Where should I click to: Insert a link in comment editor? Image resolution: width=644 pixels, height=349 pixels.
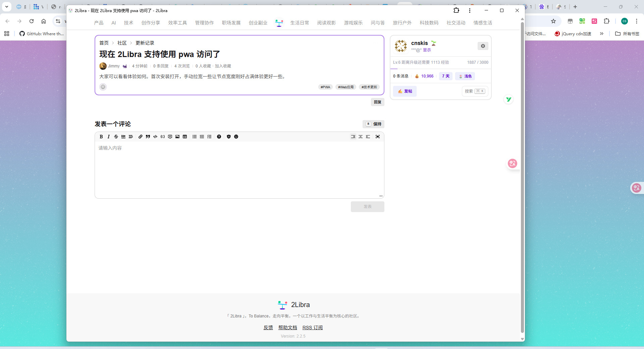(140, 137)
